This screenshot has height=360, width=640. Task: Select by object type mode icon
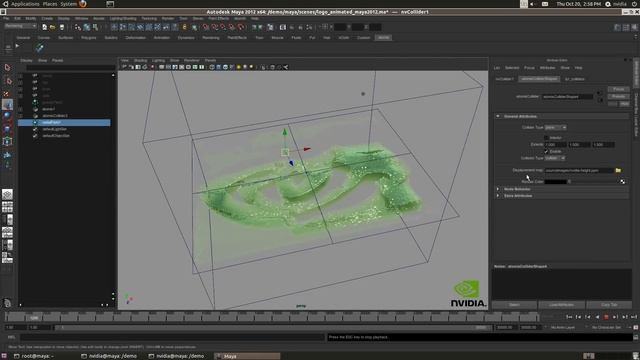tap(87, 27)
